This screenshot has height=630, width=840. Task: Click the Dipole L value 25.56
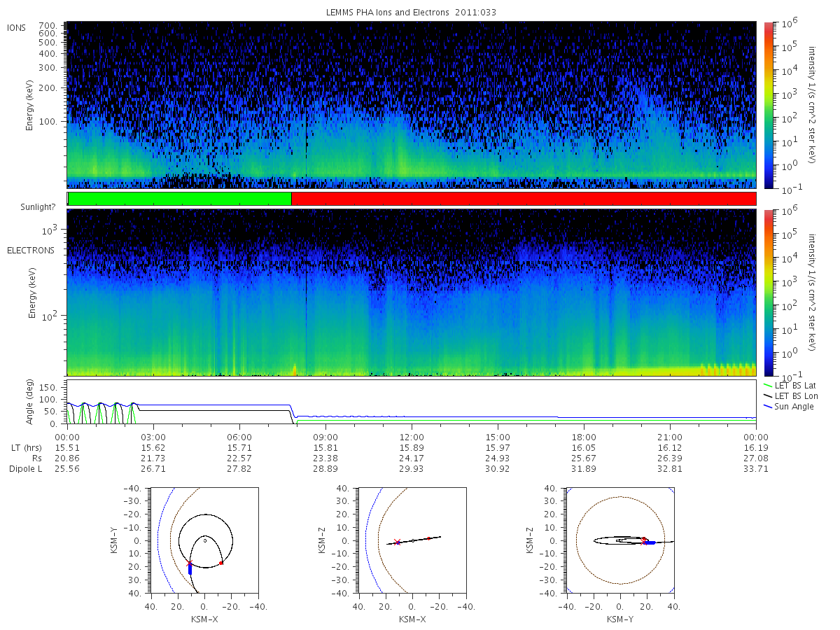[67, 469]
